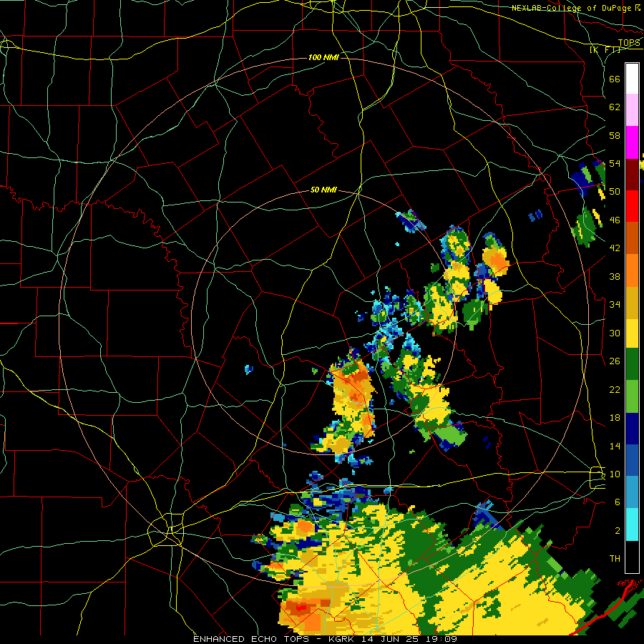
Task: Select the dark red maroon legend segment
Action: [632, 174]
